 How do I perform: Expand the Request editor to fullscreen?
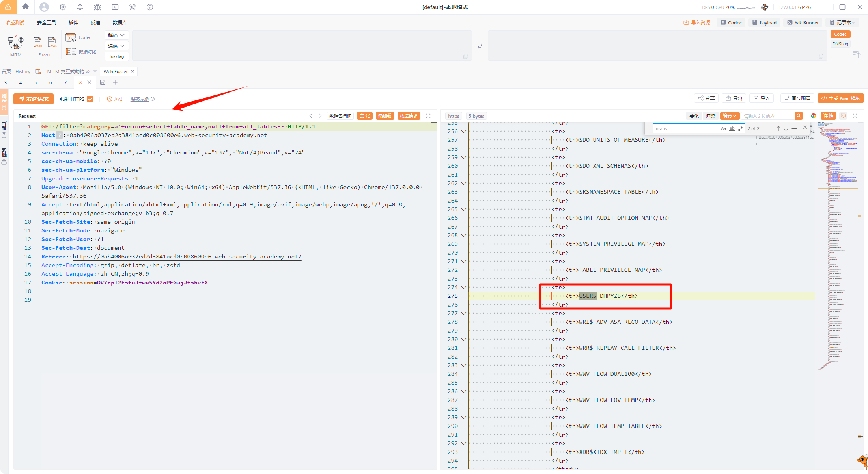(x=428, y=116)
